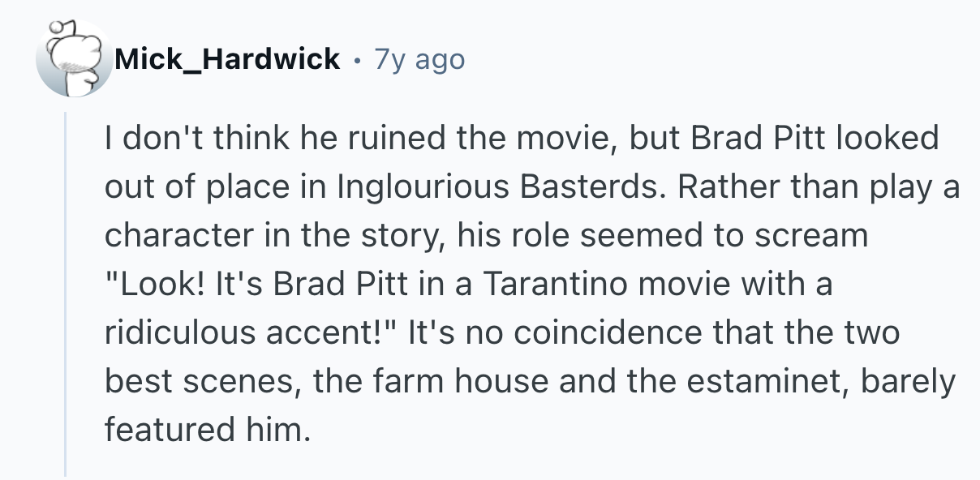Click the Snoo avatar of Mick_Hardwick

75,60
